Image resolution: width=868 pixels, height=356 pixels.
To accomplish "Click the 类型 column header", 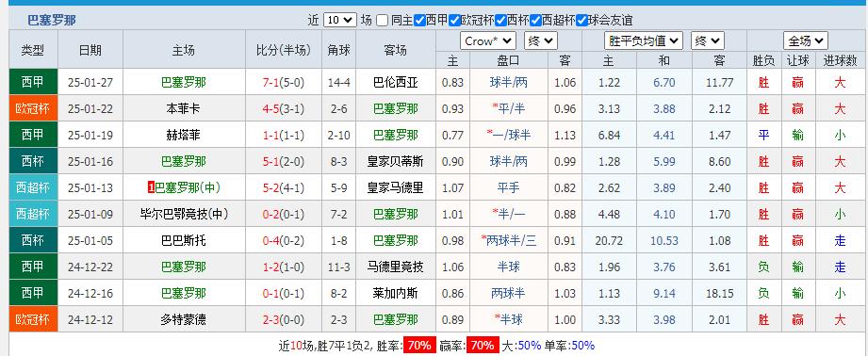I will (x=33, y=50).
